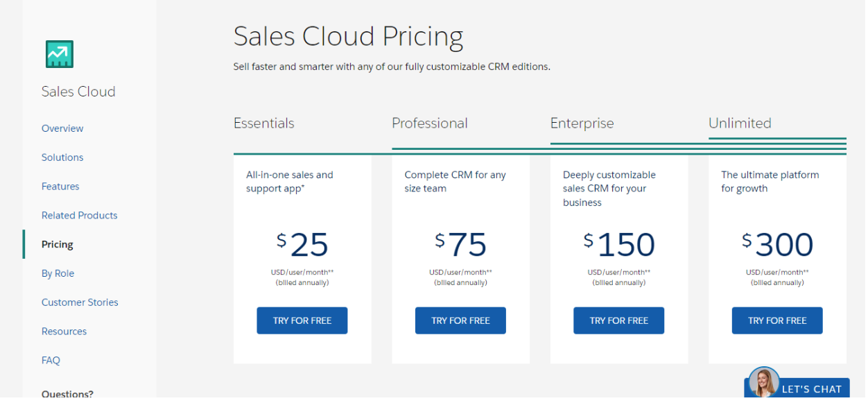Open Resources in the sidebar
This screenshot has width=868, height=412.
point(64,332)
